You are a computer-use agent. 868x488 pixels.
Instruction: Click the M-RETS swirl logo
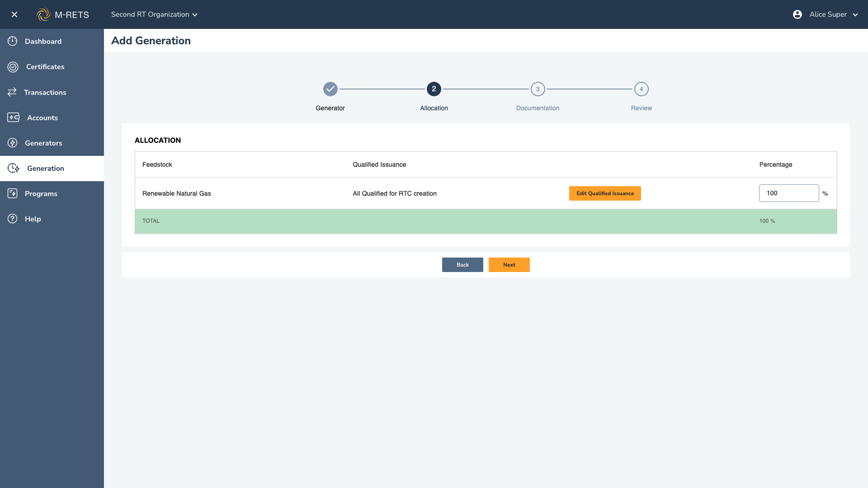(x=43, y=14)
